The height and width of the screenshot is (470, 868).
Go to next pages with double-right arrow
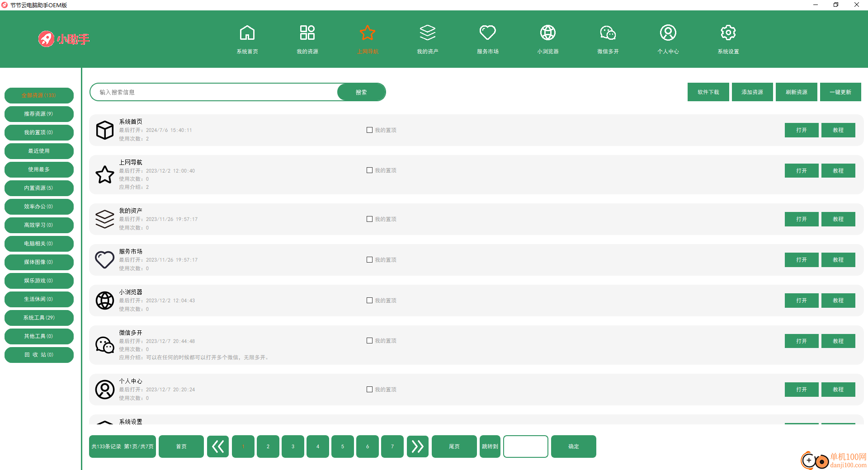[x=417, y=446]
